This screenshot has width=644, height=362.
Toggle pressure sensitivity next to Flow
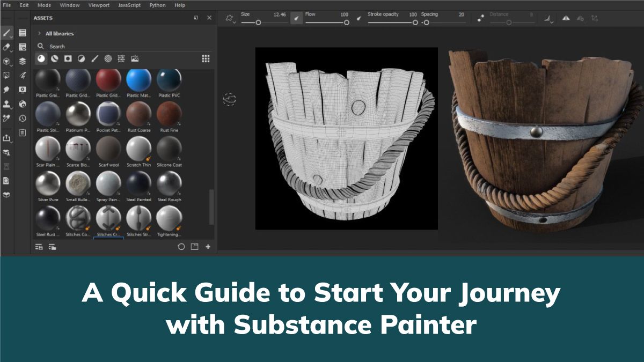[x=359, y=18]
